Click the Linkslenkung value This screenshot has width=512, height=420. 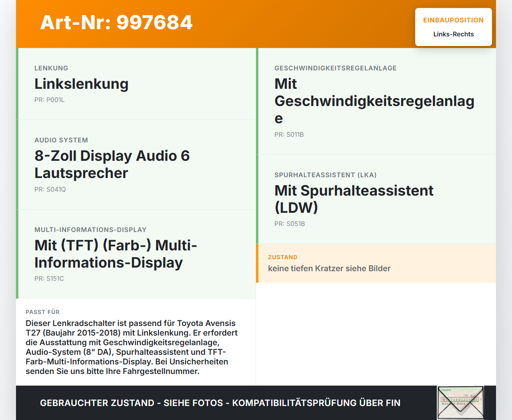[x=82, y=84]
